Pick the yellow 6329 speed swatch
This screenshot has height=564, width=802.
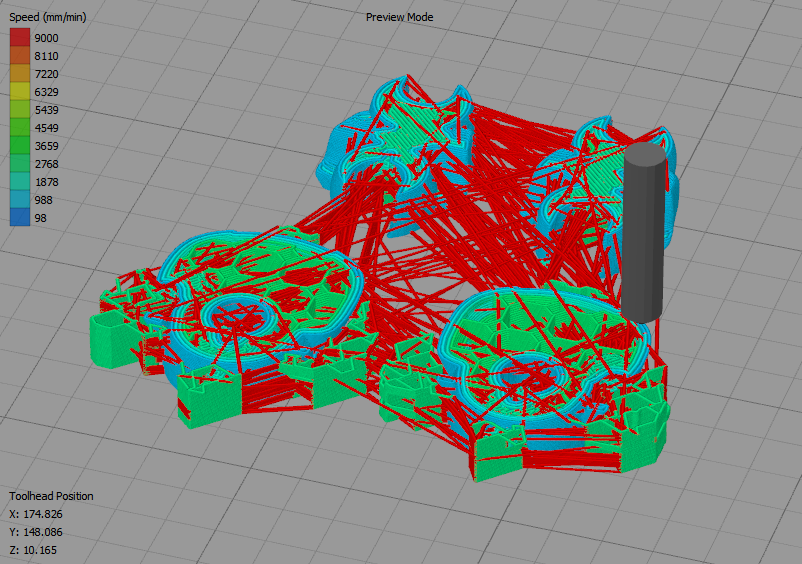[20, 92]
